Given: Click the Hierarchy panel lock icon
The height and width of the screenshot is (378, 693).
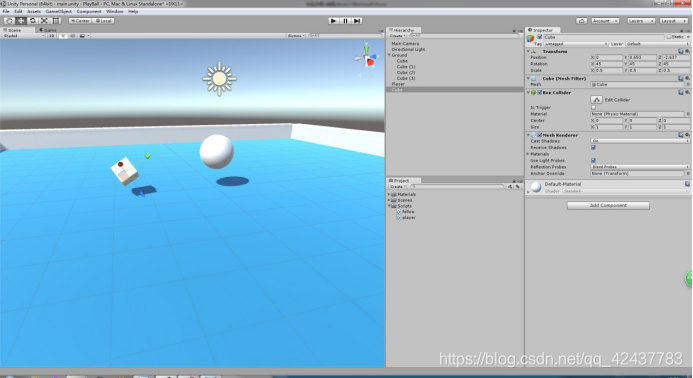Looking at the screenshot, I should tap(514, 31).
